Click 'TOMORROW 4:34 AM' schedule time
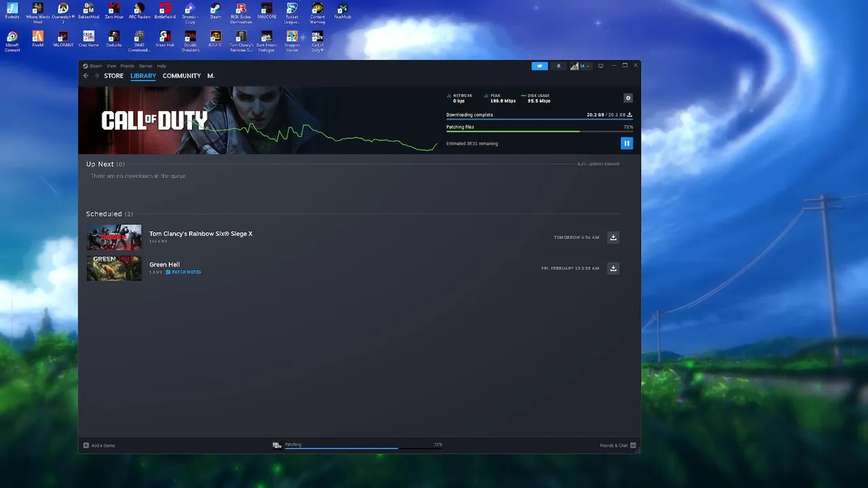 (576, 237)
